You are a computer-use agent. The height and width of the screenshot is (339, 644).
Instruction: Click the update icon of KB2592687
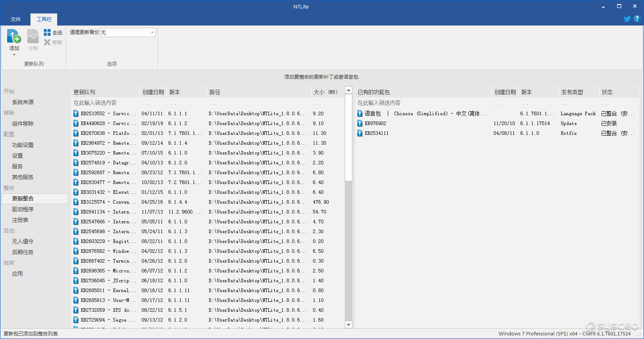(x=76, y=172)
